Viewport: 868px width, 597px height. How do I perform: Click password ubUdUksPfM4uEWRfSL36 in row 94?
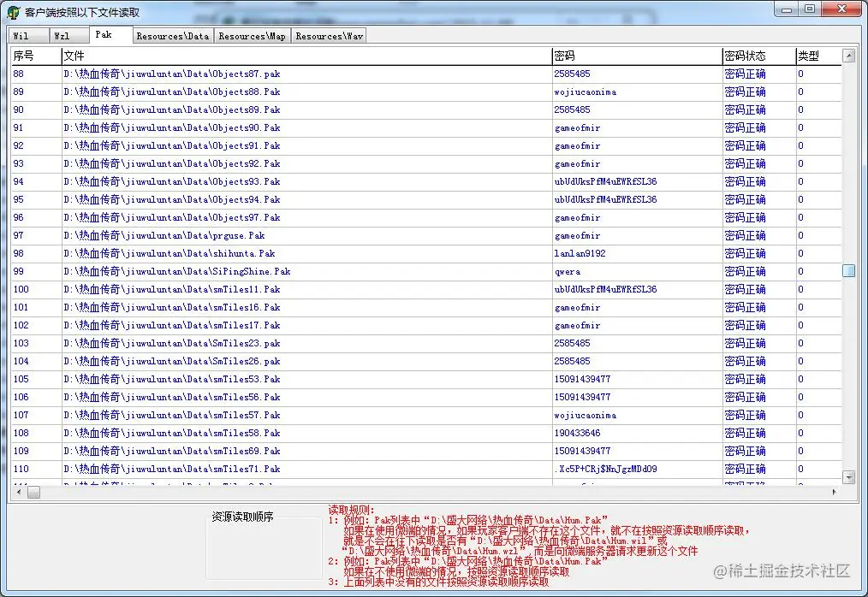point(605,181)
